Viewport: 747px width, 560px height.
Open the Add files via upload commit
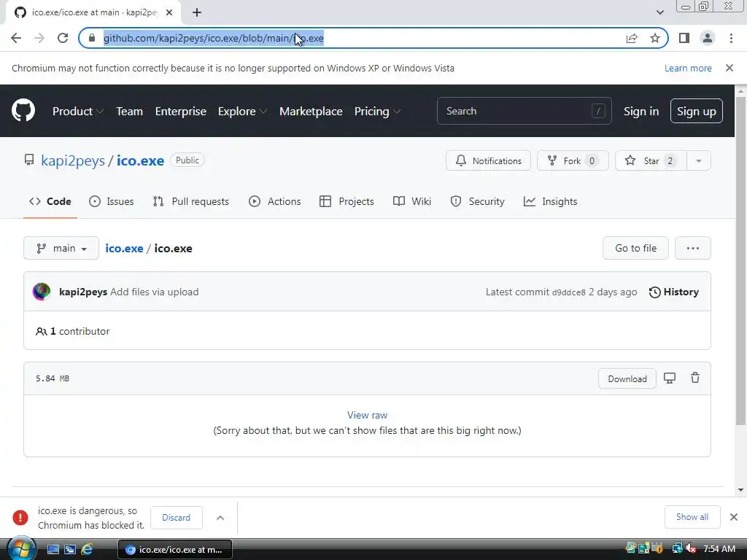coord(155,292)
